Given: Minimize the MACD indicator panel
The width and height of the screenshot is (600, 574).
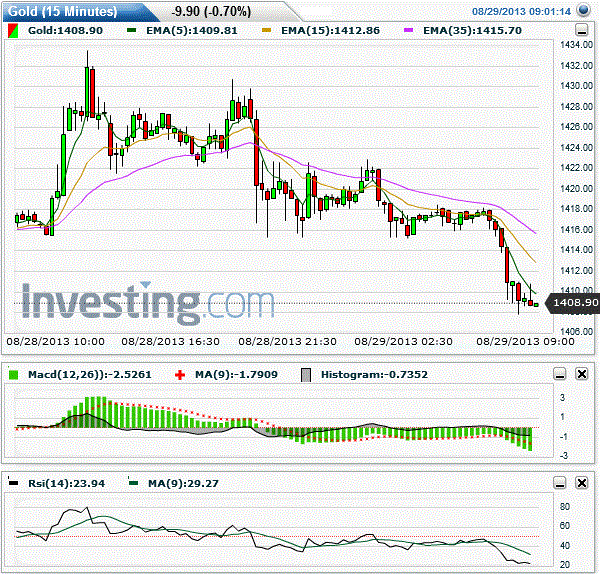Looking at the screenshot, I should pos(560,374).
